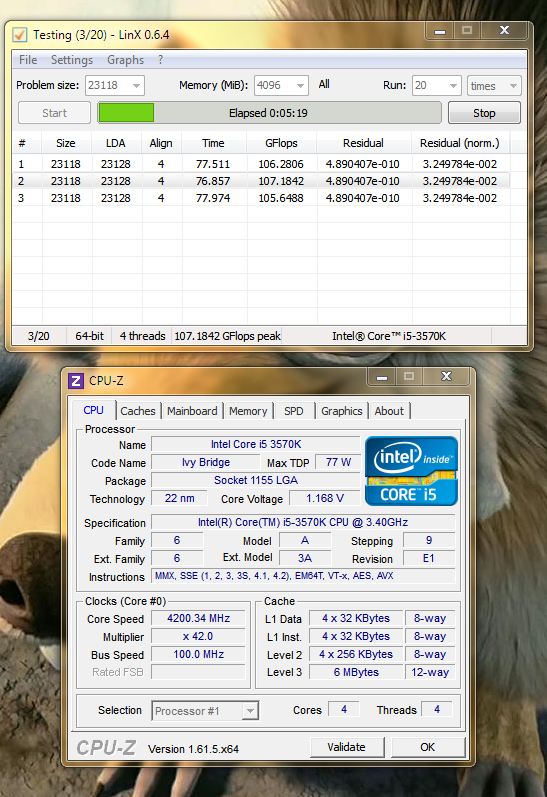Click the Instructions field text
This screenshot has height=797, width=547.
tap(303, 576)
